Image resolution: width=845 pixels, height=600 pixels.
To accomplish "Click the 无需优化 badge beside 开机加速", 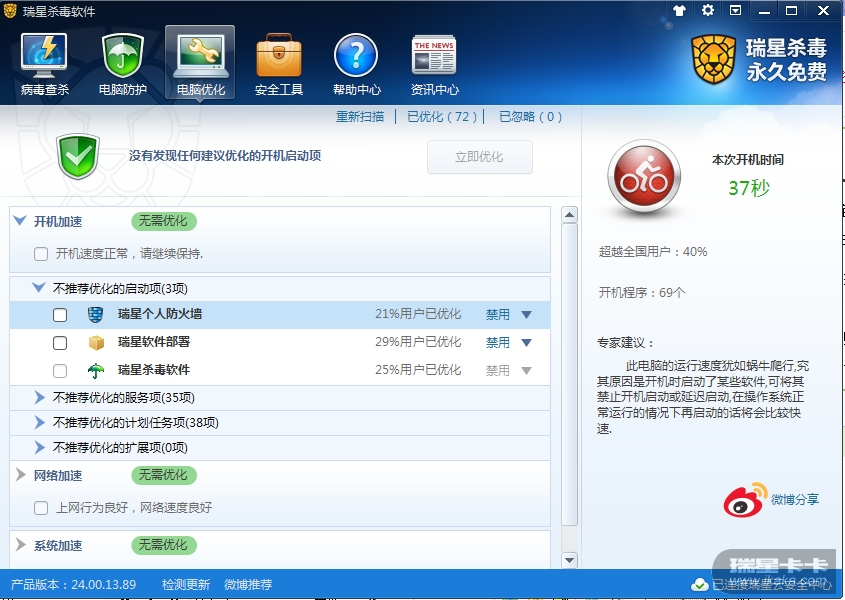I will click(x=164, y=221).
